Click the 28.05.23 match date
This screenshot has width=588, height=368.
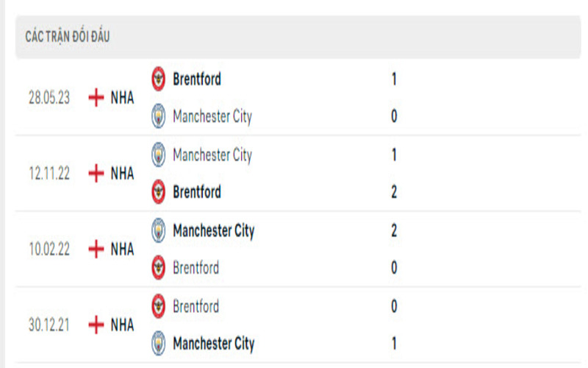(50, 98)
